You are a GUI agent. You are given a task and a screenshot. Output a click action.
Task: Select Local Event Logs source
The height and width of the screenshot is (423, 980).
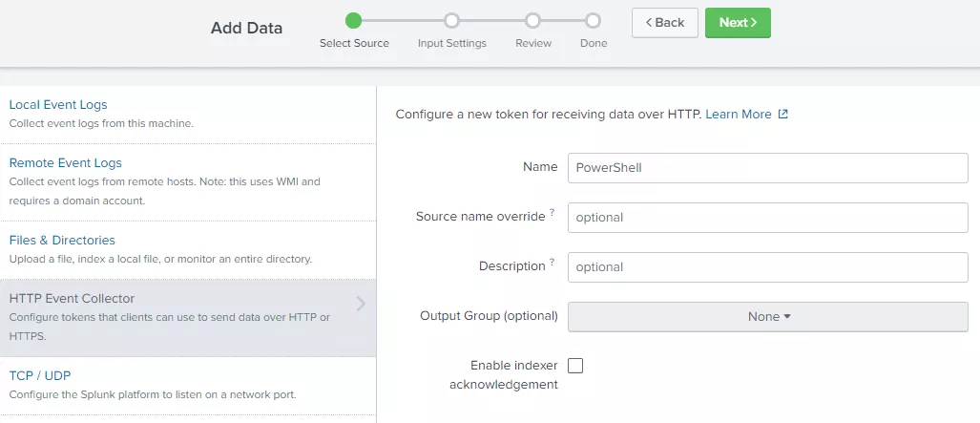click(188, 114)
